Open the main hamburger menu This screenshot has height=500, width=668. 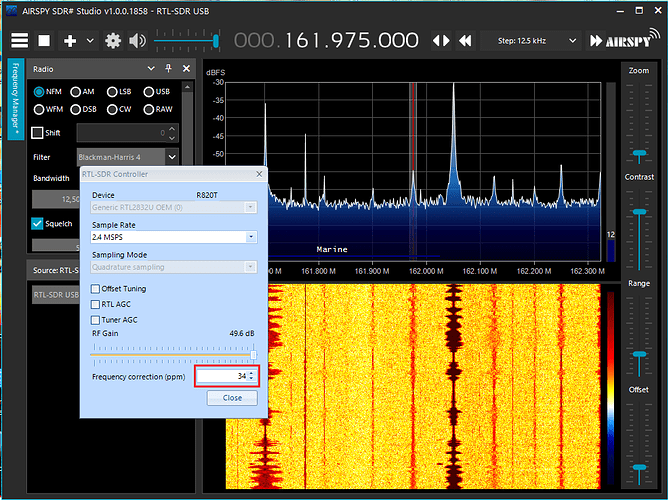pyautogui.click(x=19, y=41)
